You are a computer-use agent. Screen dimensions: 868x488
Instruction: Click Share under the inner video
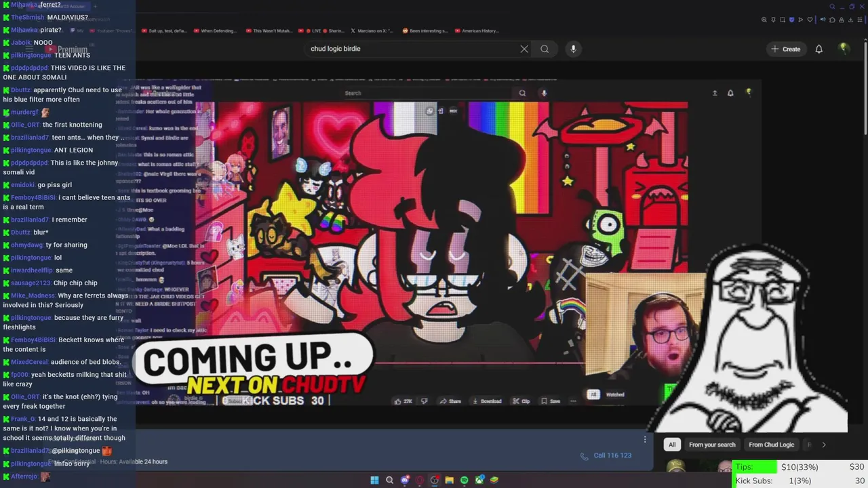point(450,401)
